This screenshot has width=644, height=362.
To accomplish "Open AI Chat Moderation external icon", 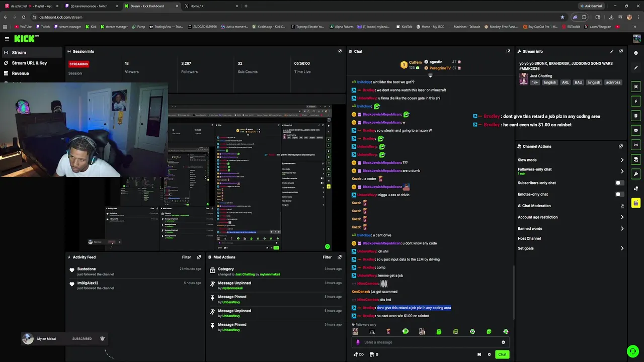I will (622, 206).
